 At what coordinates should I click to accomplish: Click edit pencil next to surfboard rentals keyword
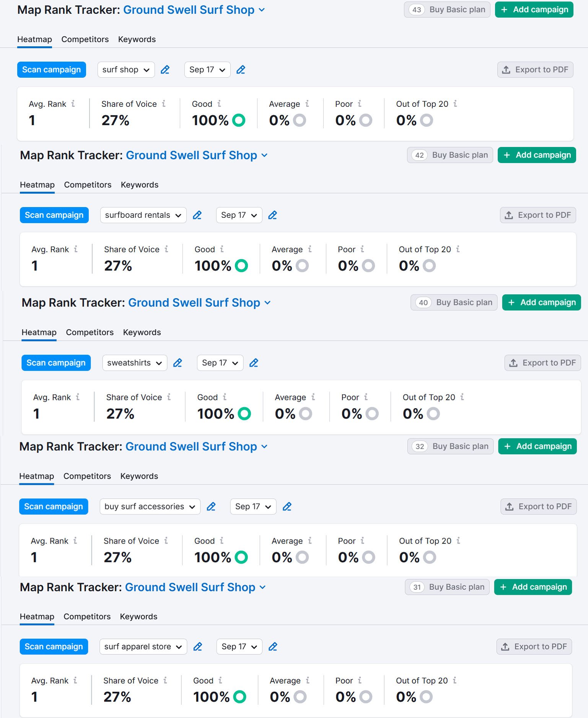[x=197, y=215]
